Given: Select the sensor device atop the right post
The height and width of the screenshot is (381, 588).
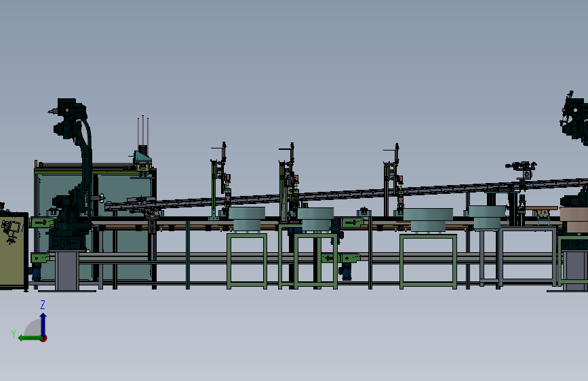Looking at the screenshot, I should (x=522, y=169).
